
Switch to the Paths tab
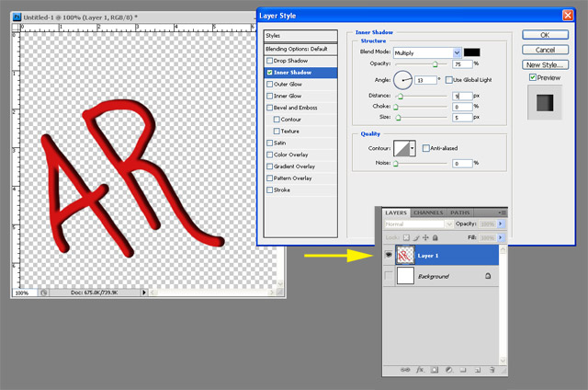pos(459,212)
